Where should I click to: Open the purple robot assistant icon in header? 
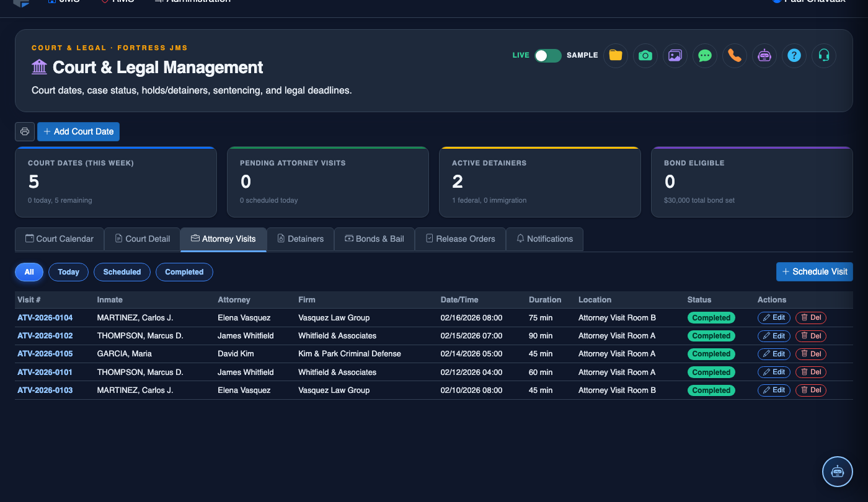[764, 55]
